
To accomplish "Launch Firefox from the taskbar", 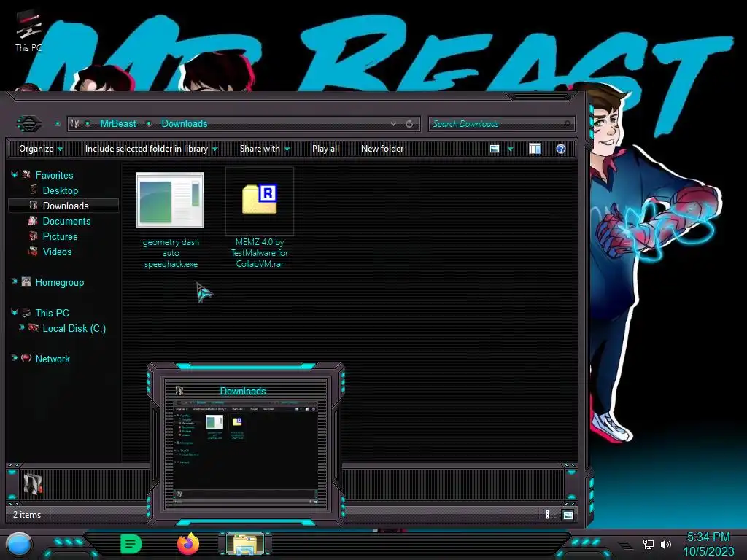I will (188, 544).
